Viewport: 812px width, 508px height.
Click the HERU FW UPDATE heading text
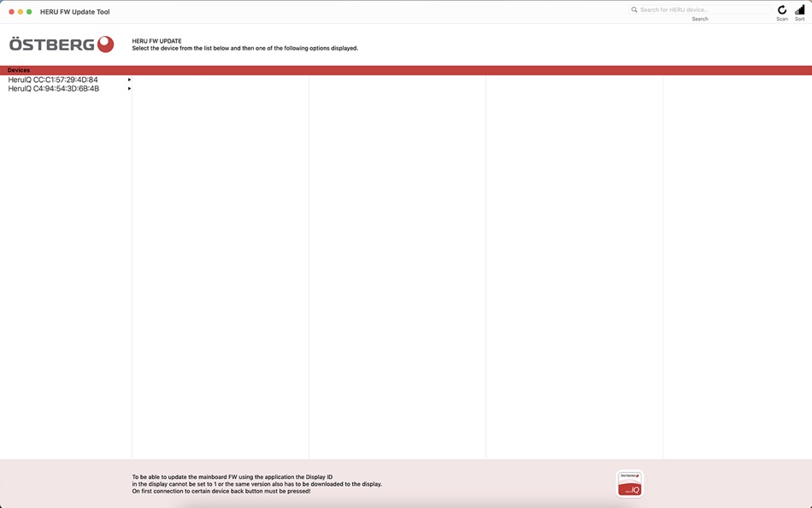point(156,41)
